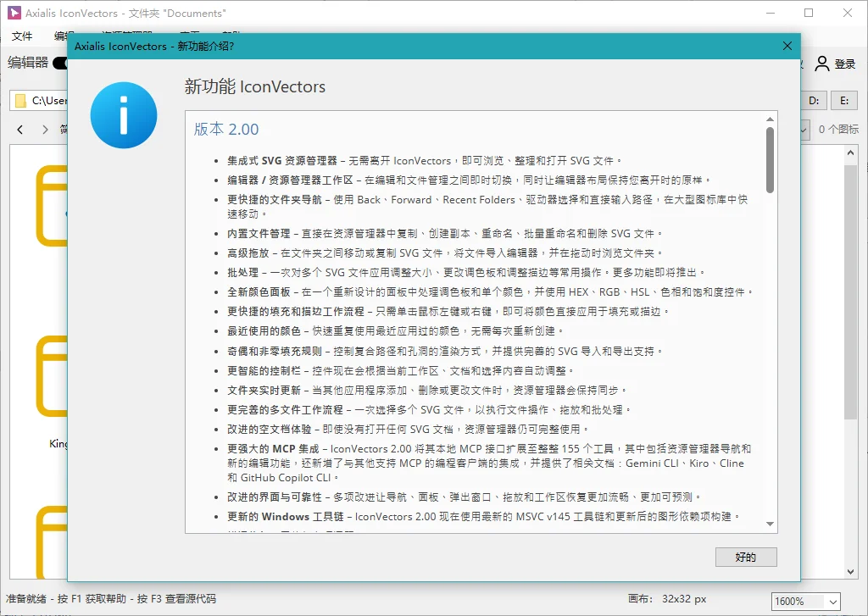Click the 准备就绪 status bar message
868x616 pixels.
(x=111, y=599)
